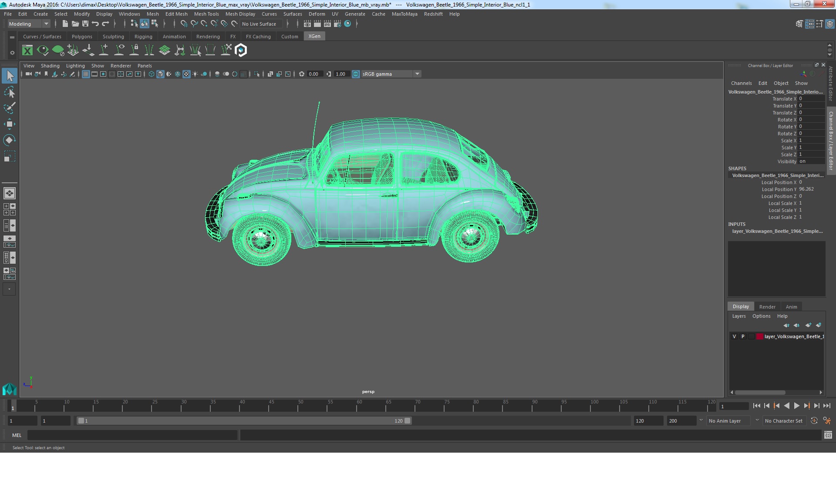Image resolution: width=836 pixels, height=504 pixels.
Task: Expand panel layout options arrow in toolbox
Action: tap(9, 289)
